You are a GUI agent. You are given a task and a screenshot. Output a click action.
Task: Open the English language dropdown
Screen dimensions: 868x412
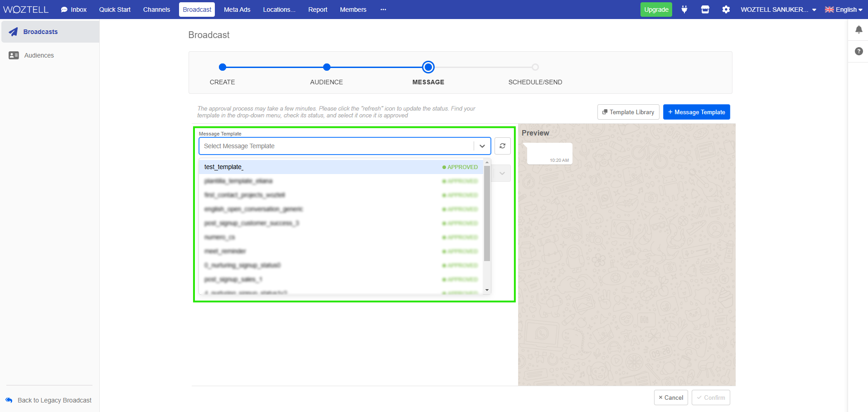[x=844, y=10]
